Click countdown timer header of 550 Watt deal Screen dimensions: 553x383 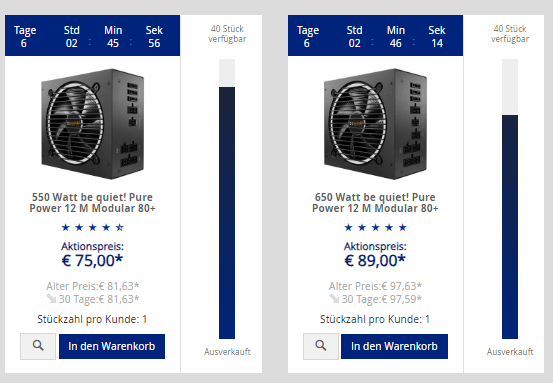pos(92,35)
